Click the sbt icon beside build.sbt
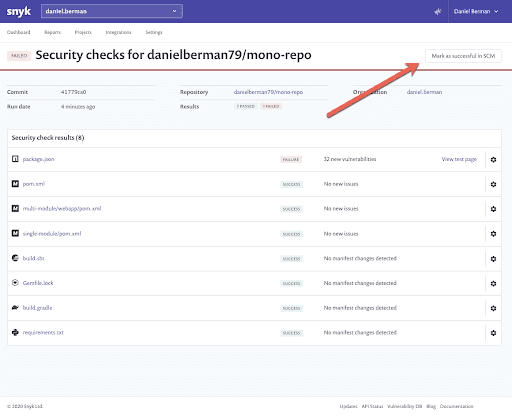The height and width of the screenshot is (416, 512). click(x=15, y=258)
